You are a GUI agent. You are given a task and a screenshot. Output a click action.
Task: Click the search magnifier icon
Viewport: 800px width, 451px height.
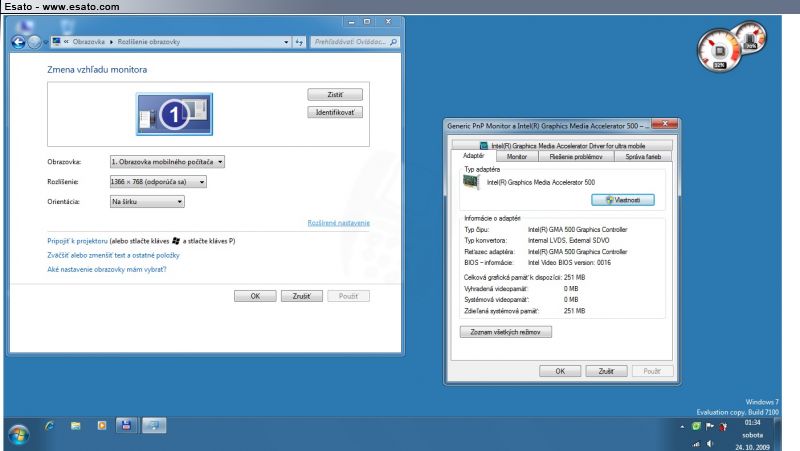coord(393,42)
